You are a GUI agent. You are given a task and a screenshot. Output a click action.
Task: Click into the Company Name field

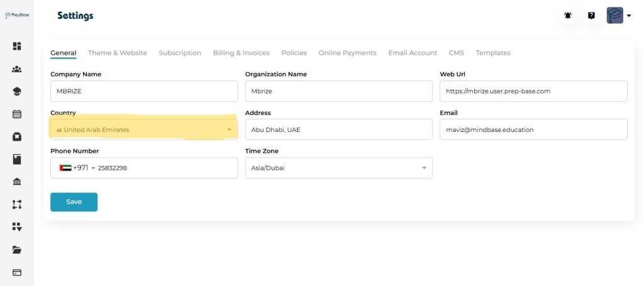[x=143, y=91]
